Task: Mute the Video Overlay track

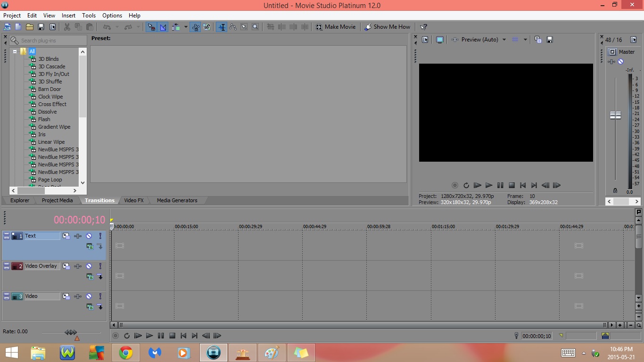Action: click(x=89, y=266)
